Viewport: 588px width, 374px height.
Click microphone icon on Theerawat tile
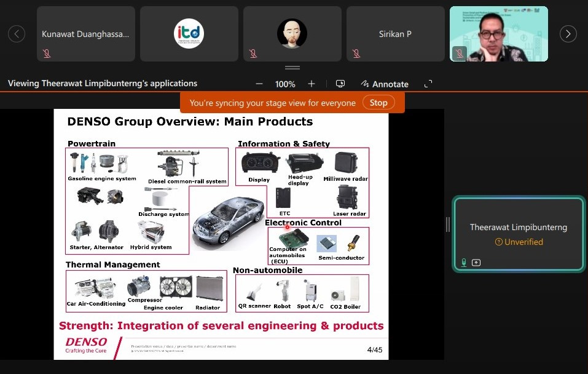click(x=464, y=263)
